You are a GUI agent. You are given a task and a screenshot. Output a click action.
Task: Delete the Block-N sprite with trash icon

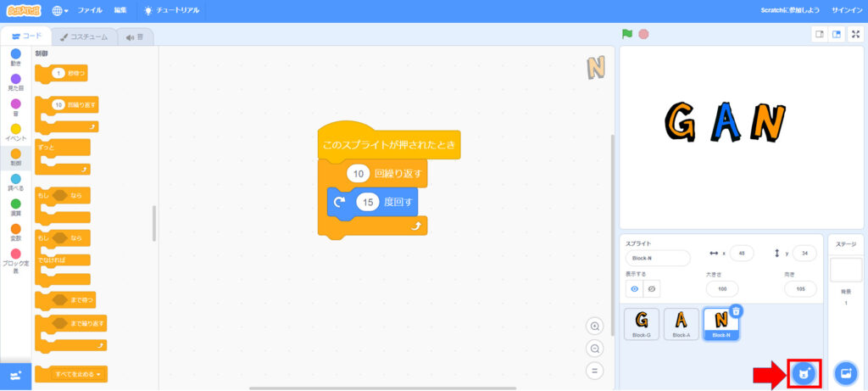pos(736,311)
